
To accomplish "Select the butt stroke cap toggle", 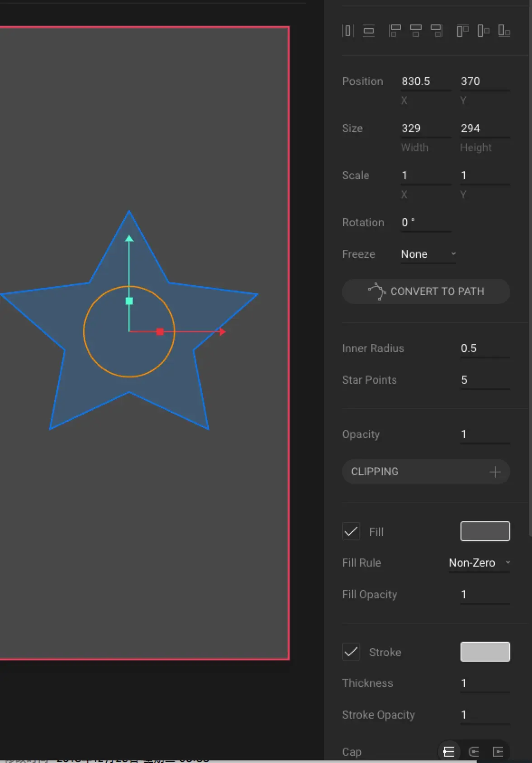I will point(449,752).
